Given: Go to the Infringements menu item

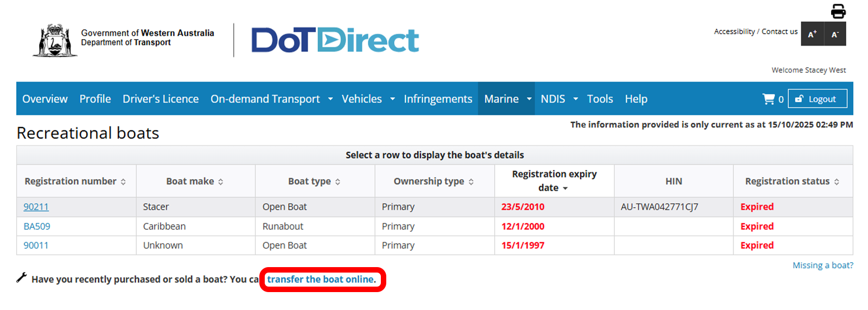Looking at the screenshot, I should point(438,99).
